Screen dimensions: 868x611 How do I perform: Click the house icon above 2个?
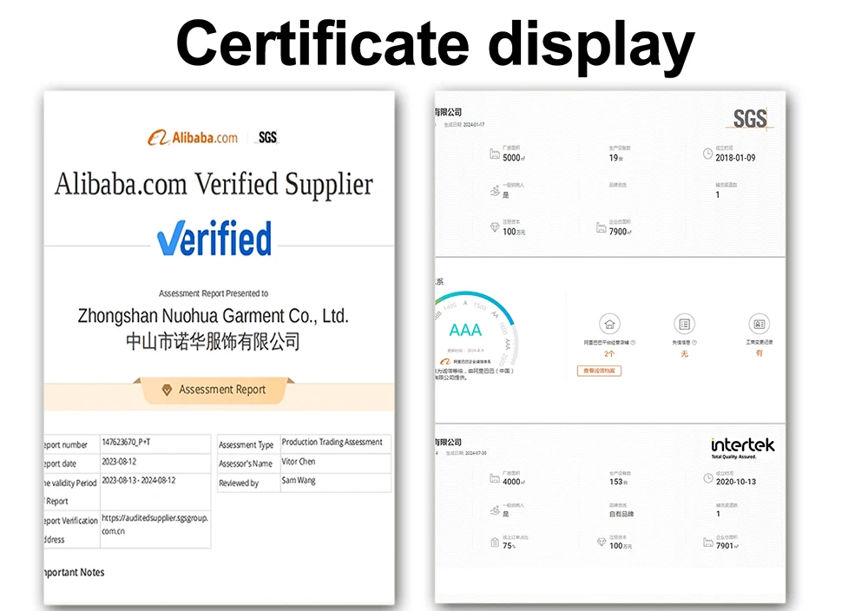pos(609,324)
